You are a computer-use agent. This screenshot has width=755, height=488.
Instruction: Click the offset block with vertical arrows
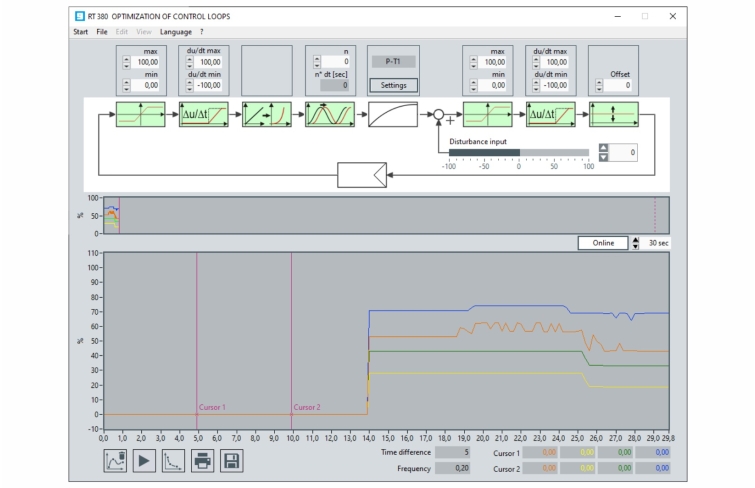[x=614, y=115]
